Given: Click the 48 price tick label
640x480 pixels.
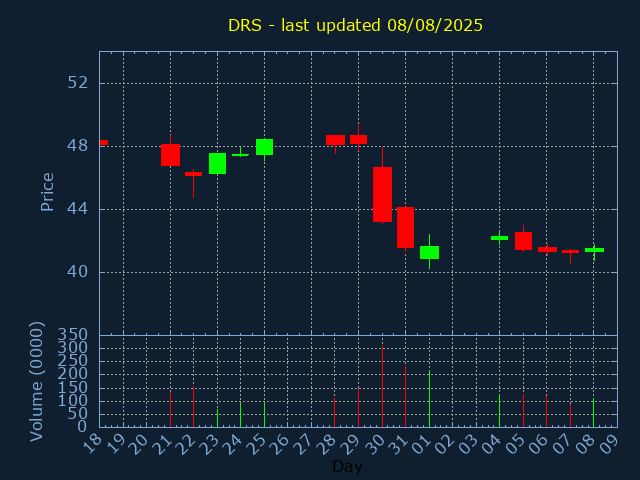Looking at the screenshot, I should coord(78,146).
